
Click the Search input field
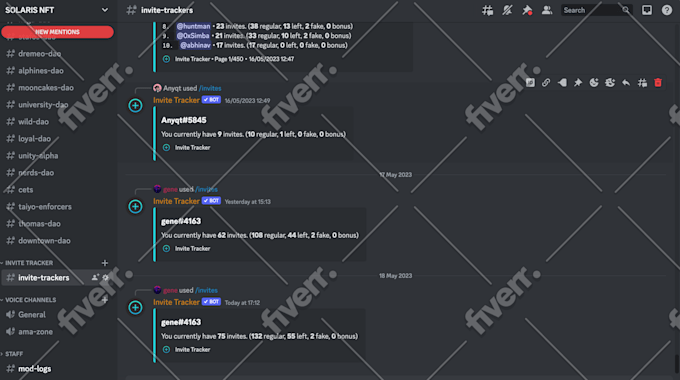point(596,10)
